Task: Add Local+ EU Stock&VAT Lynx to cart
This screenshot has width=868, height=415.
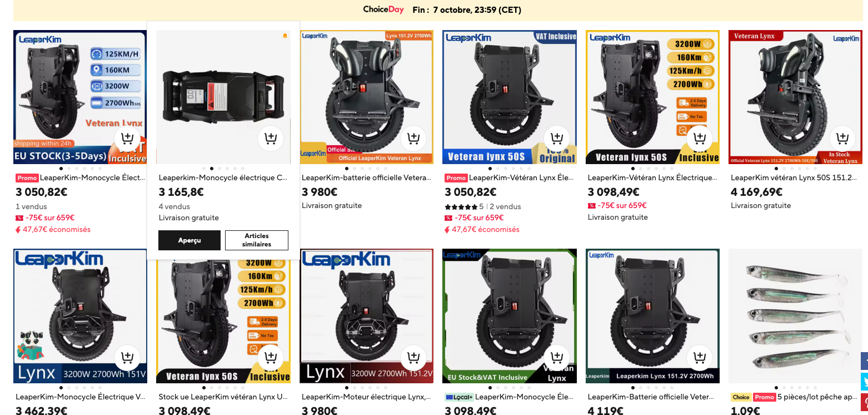Action: (x=557, y=357)
